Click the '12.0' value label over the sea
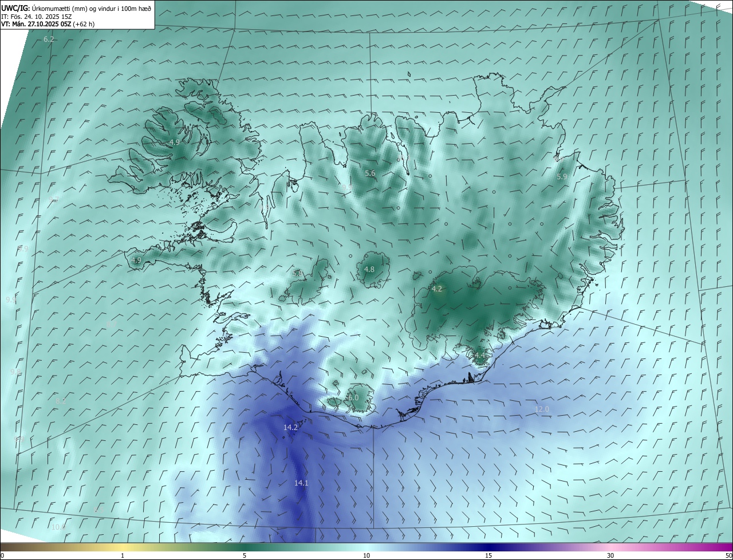Viewport: 733px width, 560px height. click(542, 409)
